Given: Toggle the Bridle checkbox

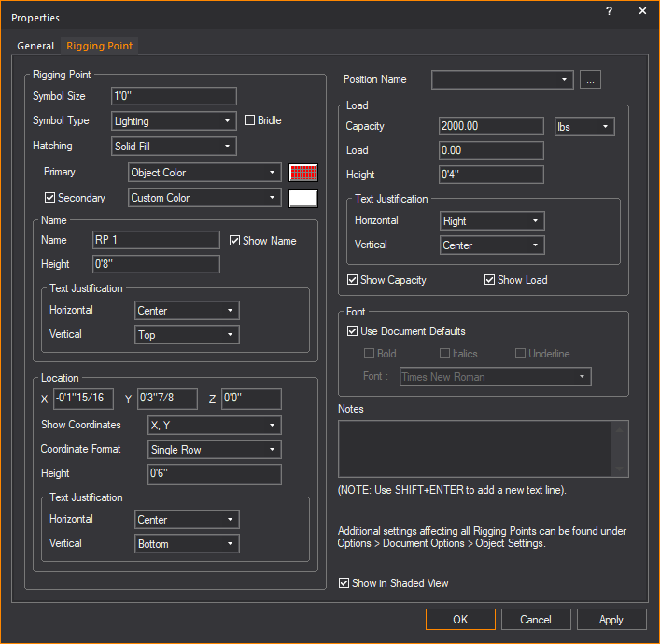Looking at the screenshot, I should (x=250, y=120).
